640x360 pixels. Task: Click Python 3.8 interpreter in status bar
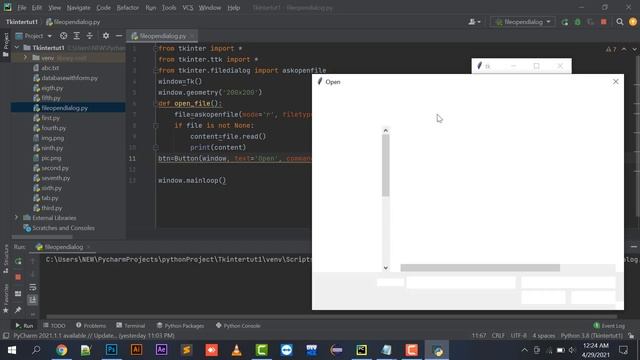[x=591, y=336]
